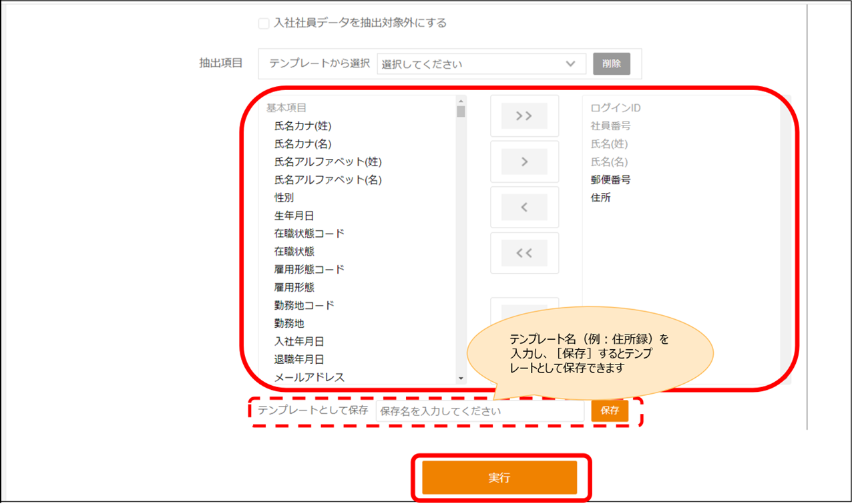Image resolution: width=852 pixels, height=504 pixels.
Task: Click the 削除 button next to template dropdown
Action: tap(611, 64)
